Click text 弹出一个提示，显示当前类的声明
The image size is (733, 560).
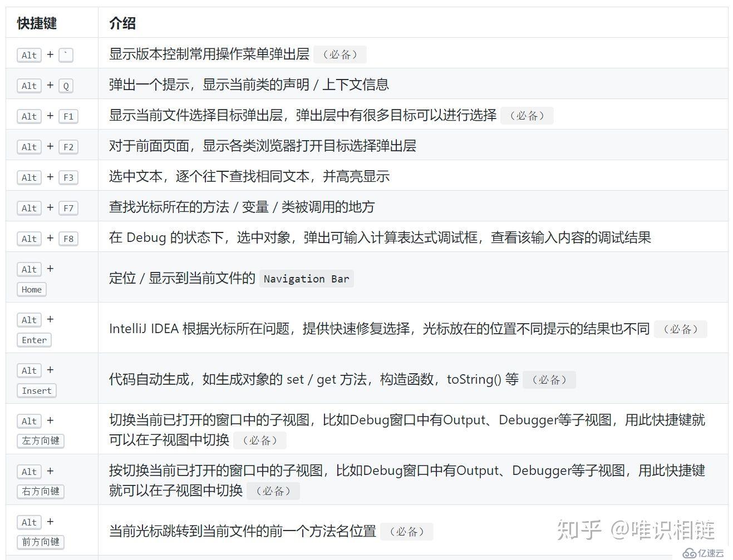point(209,85)
